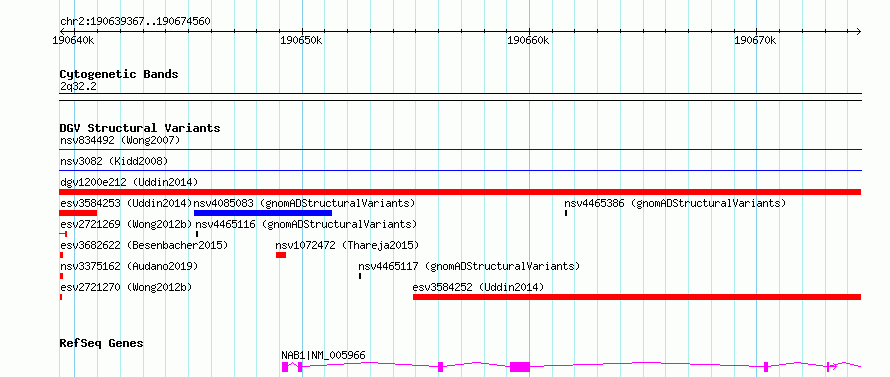Click variant label esv3682622 (Besenbacher2015)
The width and height of the screenshot is (890, 377).
pyautogui.click(x=144, y=245)
